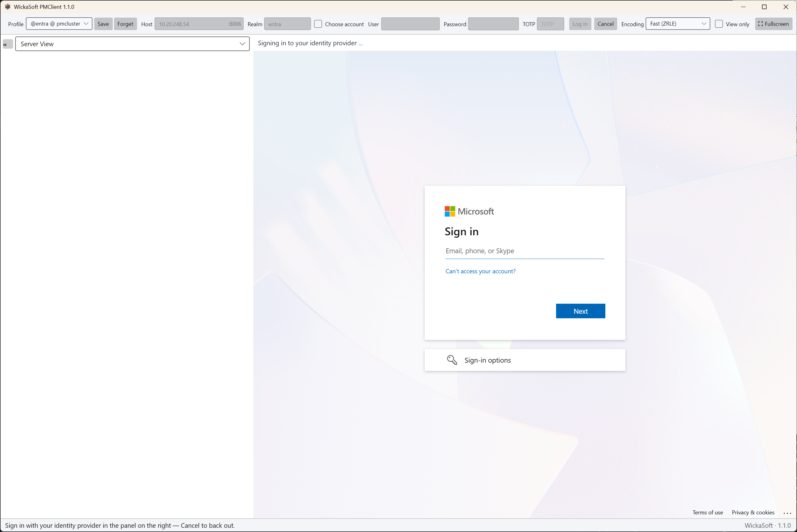Open the Server View dropdown
Screen dimensions: 797x532
coord(132,44)
